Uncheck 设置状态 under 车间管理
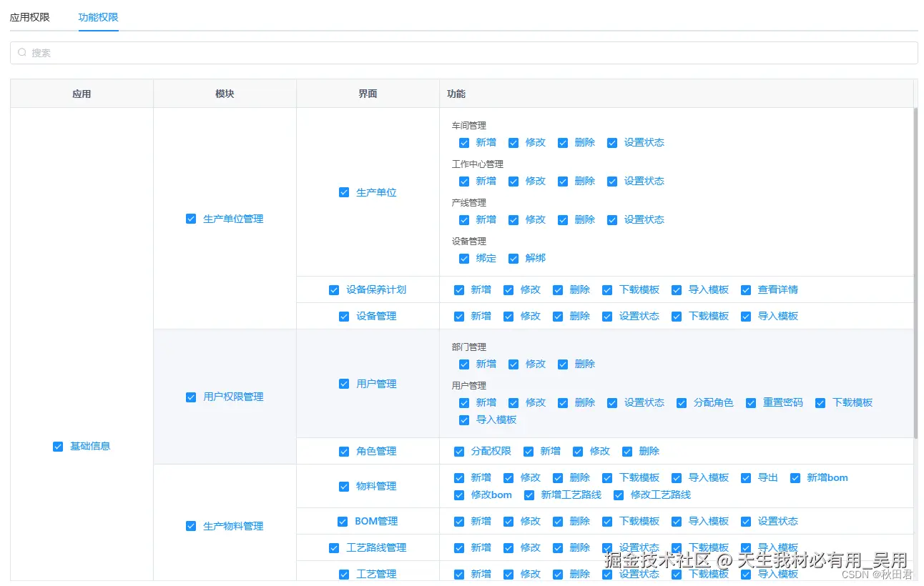 [612, 143]
